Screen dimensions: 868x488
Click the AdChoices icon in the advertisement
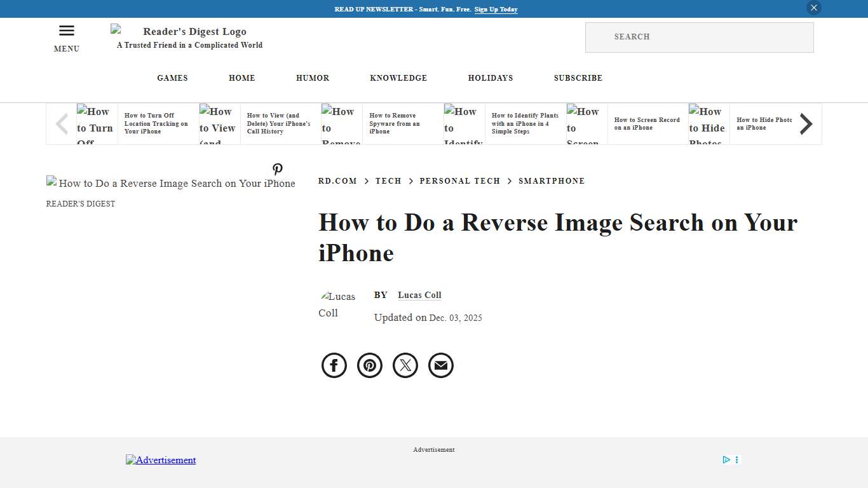(726, 459)
